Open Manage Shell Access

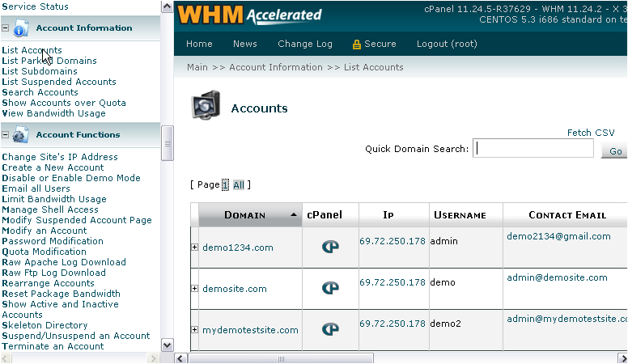coord(50,210)
